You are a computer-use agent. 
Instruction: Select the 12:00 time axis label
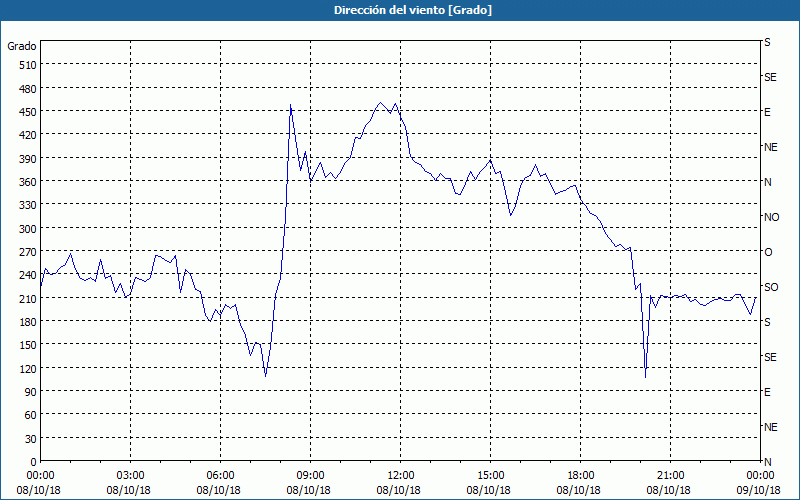(x=401, y=476)
